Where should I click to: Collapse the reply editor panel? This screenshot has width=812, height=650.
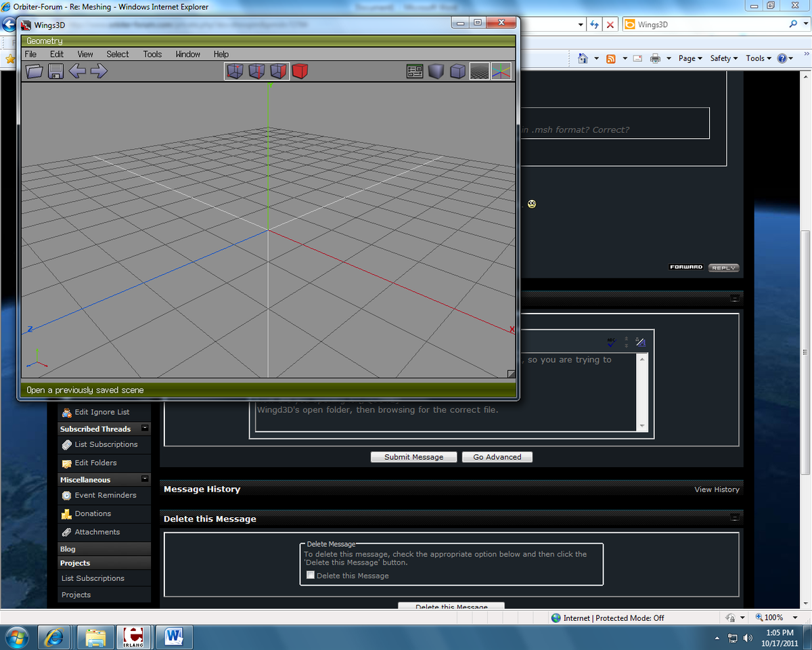tap(734, 298)
